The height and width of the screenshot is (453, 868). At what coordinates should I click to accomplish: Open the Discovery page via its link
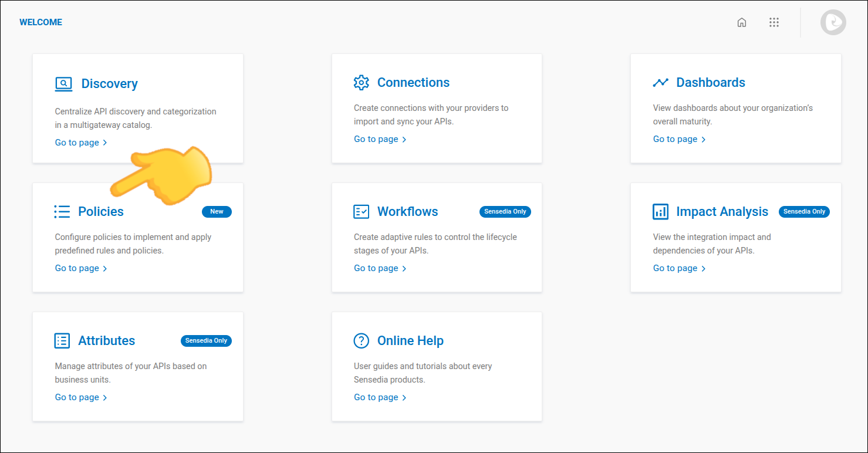[x=77, y=142]
